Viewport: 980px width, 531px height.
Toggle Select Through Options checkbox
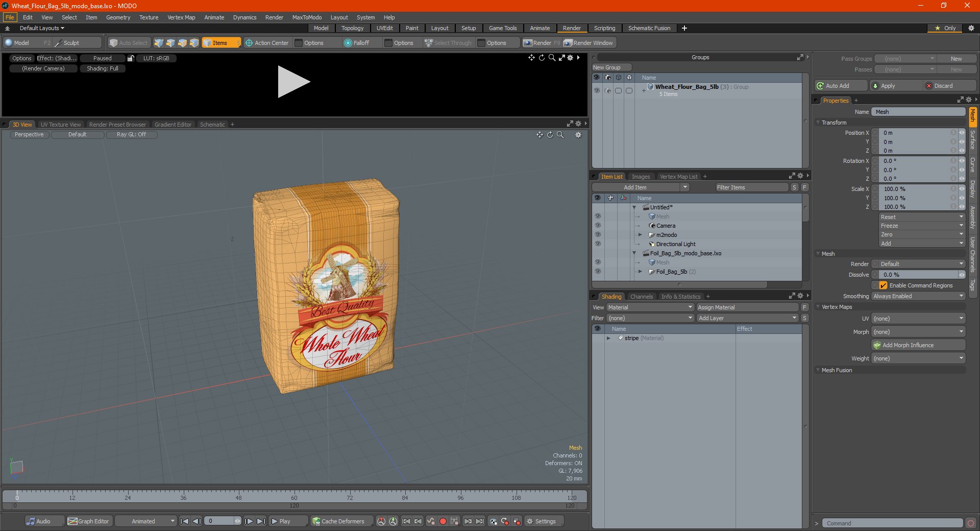click(481, 43)
